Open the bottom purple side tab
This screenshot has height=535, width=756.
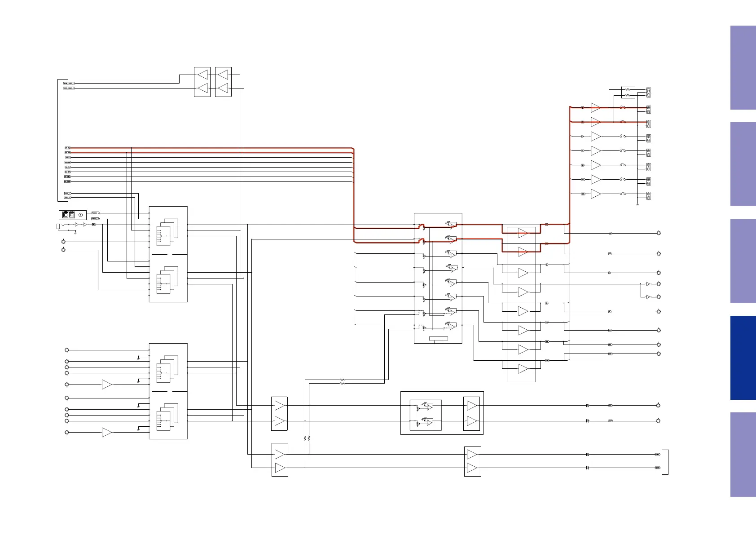pyautogui.click(x=743, y=454)
